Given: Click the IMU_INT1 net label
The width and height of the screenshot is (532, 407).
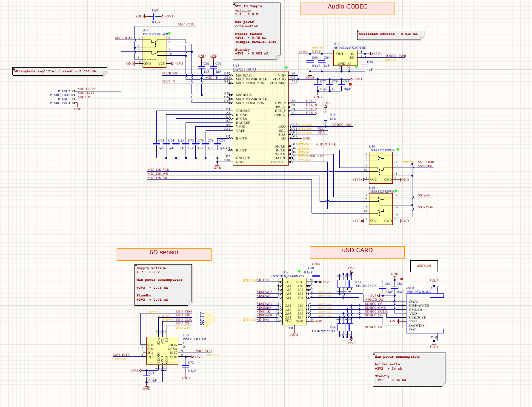Looking at the screenshot, I should tap(204, 351).
